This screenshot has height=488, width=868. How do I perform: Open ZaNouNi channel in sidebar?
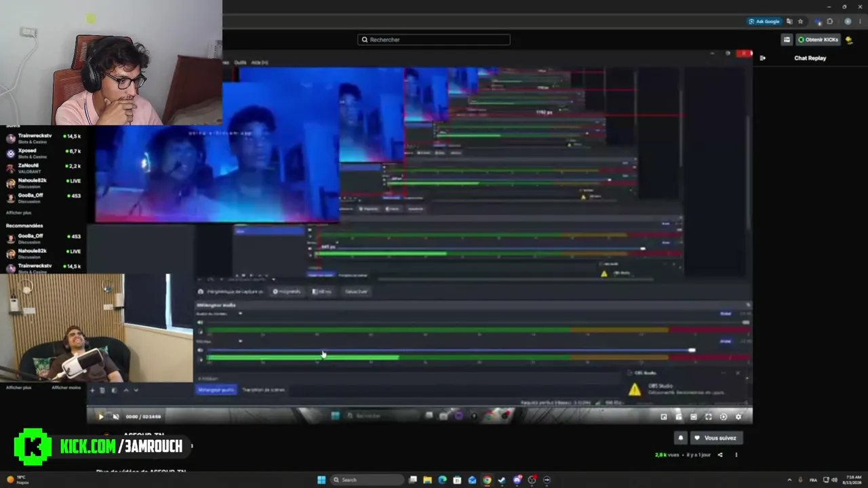pyautogui.click(x=43, y=168)
